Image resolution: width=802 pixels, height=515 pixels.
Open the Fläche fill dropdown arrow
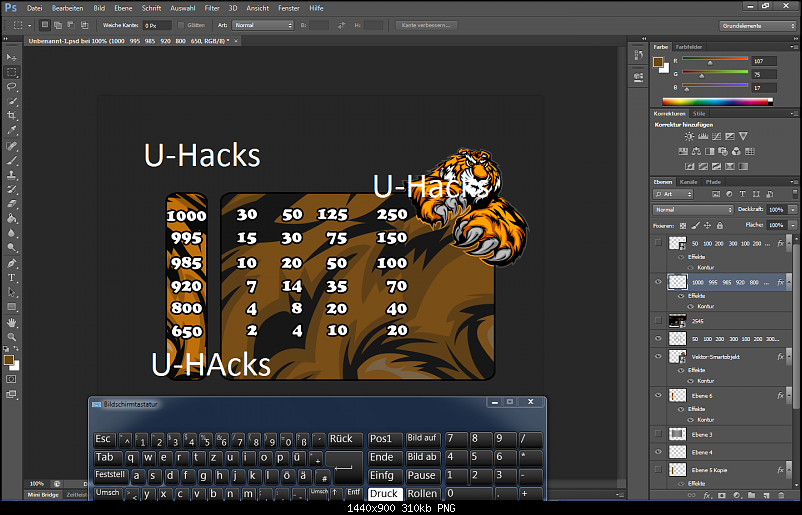[793, 225]
